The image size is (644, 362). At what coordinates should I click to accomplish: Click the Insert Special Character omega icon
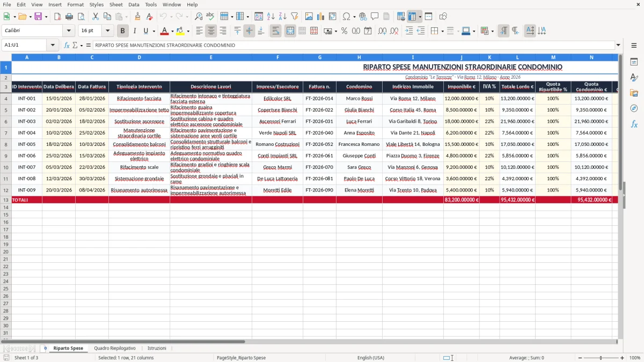(x=346, y=17)
